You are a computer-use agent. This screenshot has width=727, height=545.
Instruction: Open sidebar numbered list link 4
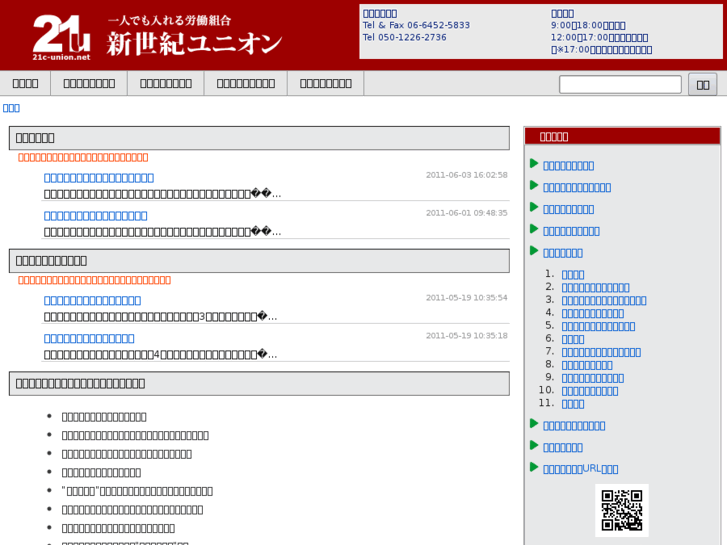[x=593, y=314]
